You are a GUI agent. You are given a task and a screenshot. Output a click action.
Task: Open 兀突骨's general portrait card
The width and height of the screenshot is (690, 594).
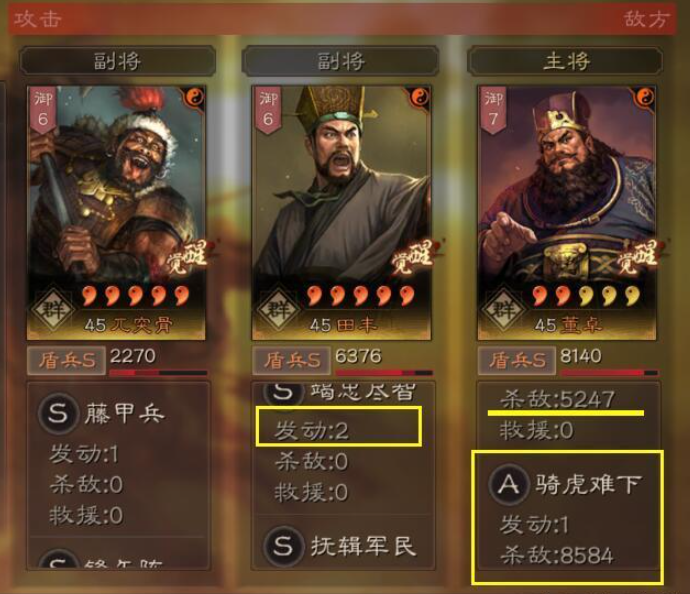tap(116, 213)
